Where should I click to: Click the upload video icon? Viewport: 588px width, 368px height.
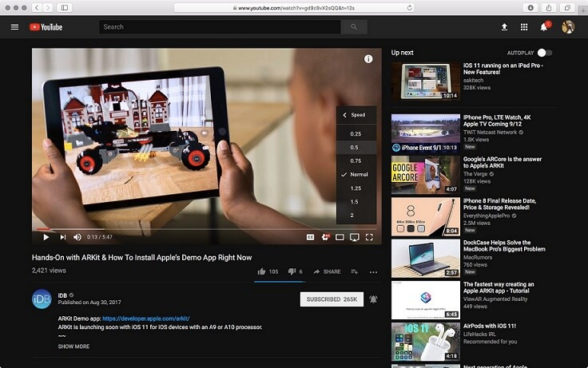pos(504,27)
